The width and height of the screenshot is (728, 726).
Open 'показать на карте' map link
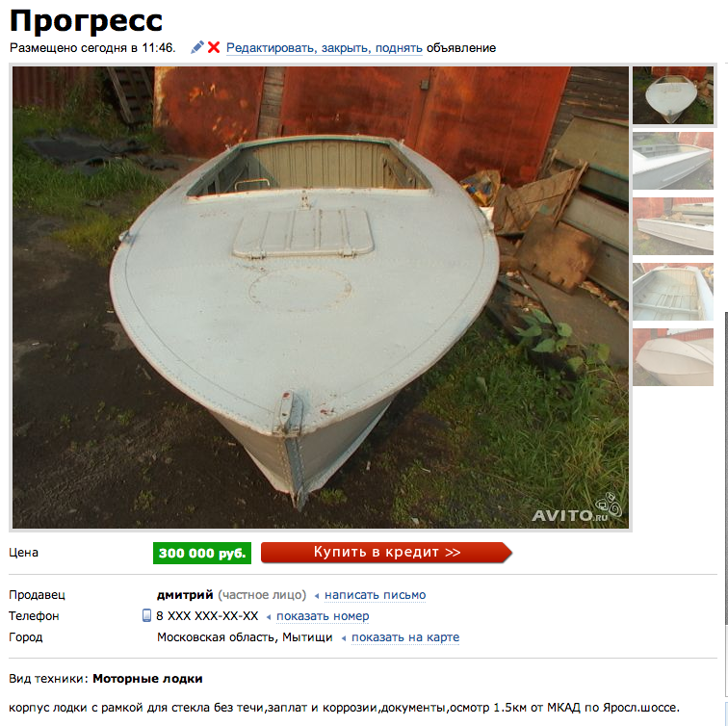tap(405, 637)
